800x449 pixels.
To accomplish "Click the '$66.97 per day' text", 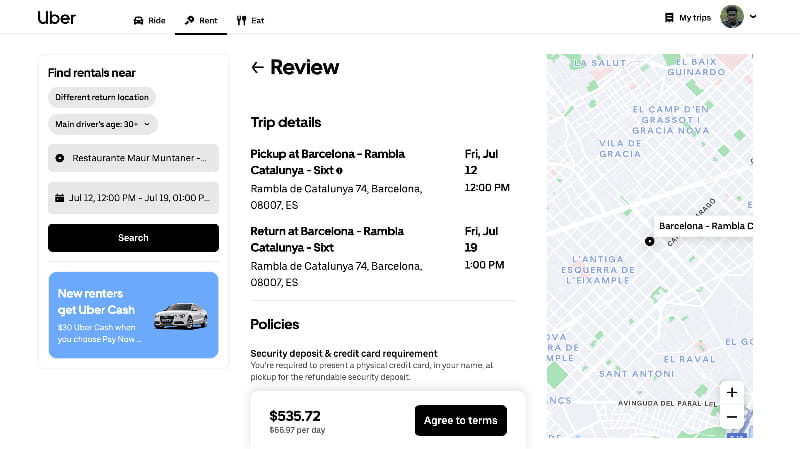I will [297, 430].
